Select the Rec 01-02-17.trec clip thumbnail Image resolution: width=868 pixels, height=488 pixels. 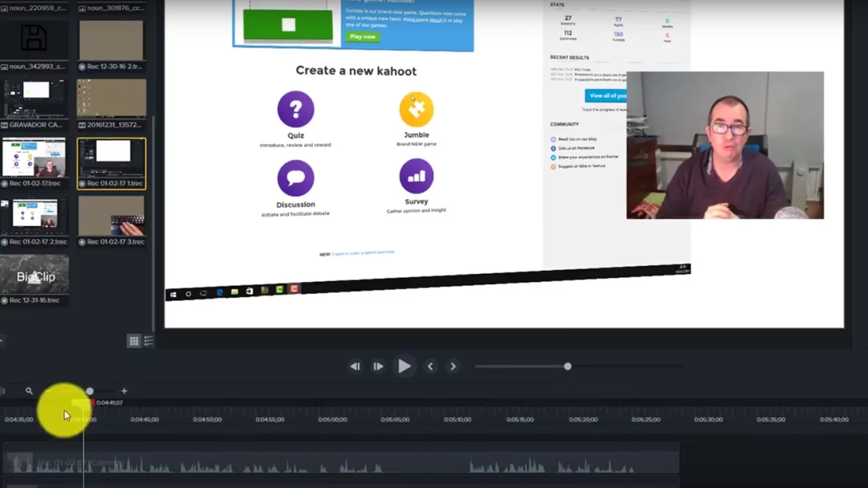[34, 158]
